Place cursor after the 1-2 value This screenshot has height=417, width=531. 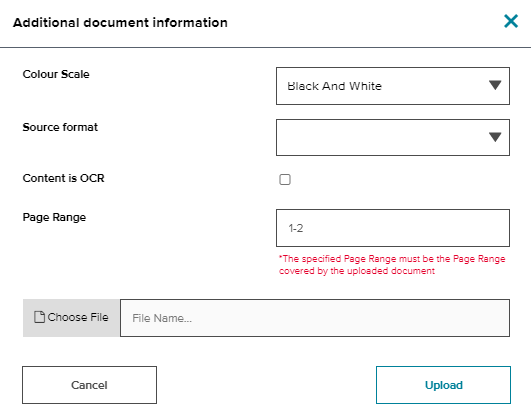click(x=304, y=228)
